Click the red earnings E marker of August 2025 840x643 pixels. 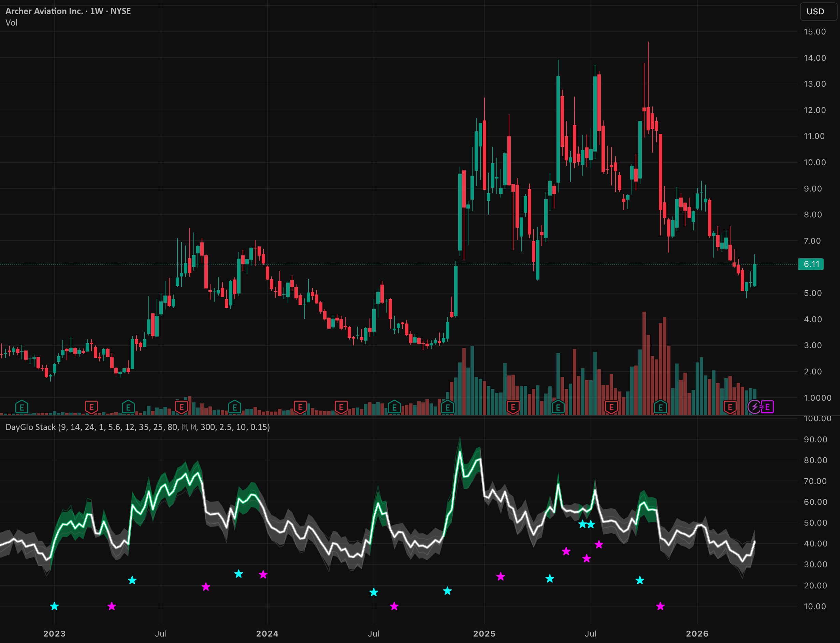[x=611, y=407]
